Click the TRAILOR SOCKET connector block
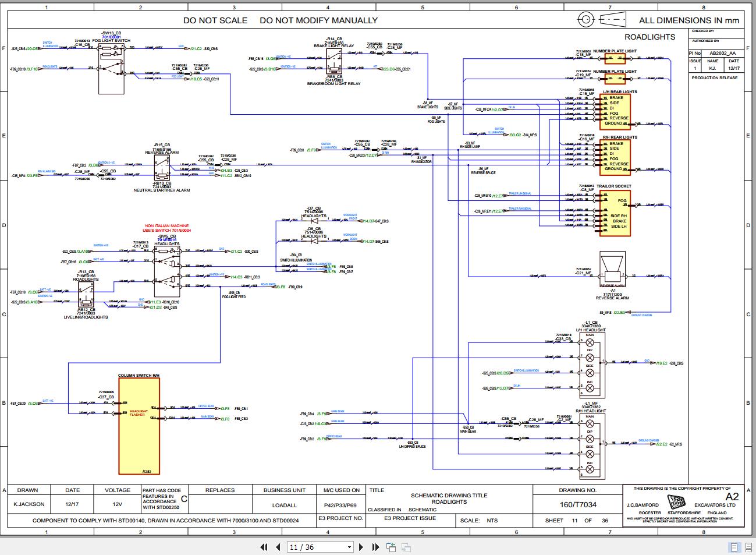The image size is (756, 555). (615, 213)
